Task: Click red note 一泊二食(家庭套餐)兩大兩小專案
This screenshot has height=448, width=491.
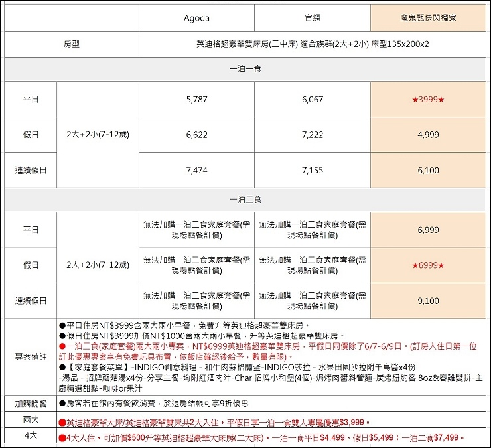Action: click(x=268, y=352)
